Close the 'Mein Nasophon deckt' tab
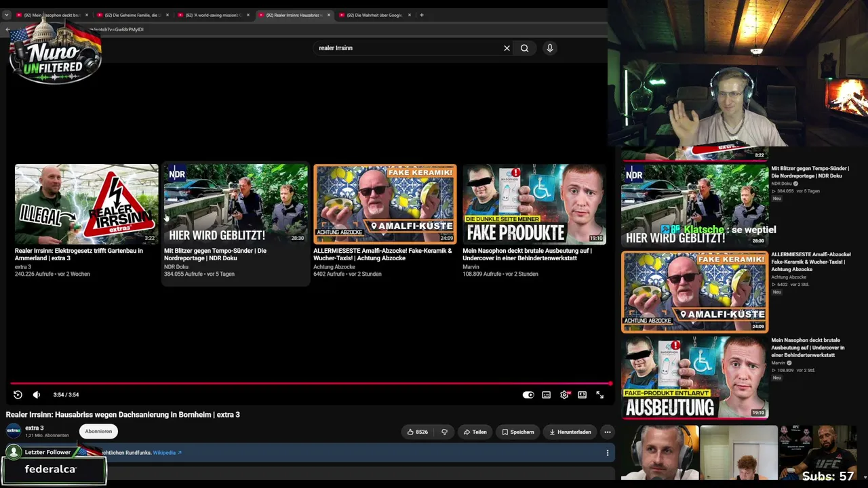The width and height of the screenshot is (868, 488). tap(87, 15)
